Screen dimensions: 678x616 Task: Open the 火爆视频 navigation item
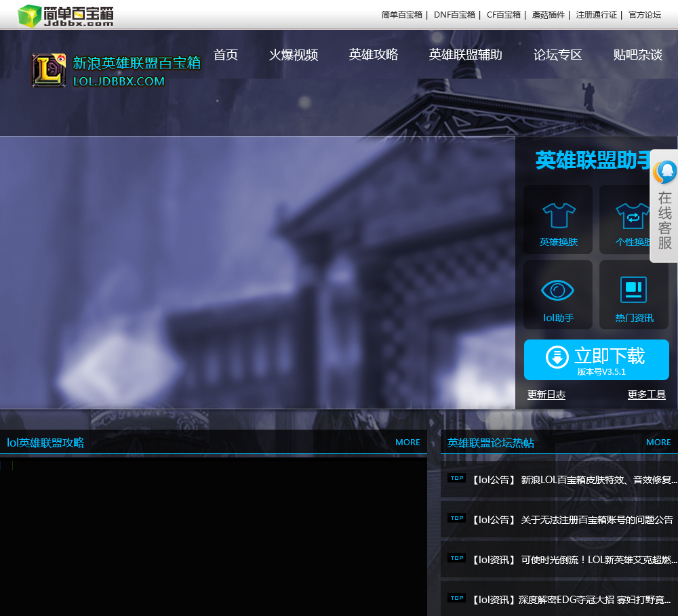[x=294, y=54]
